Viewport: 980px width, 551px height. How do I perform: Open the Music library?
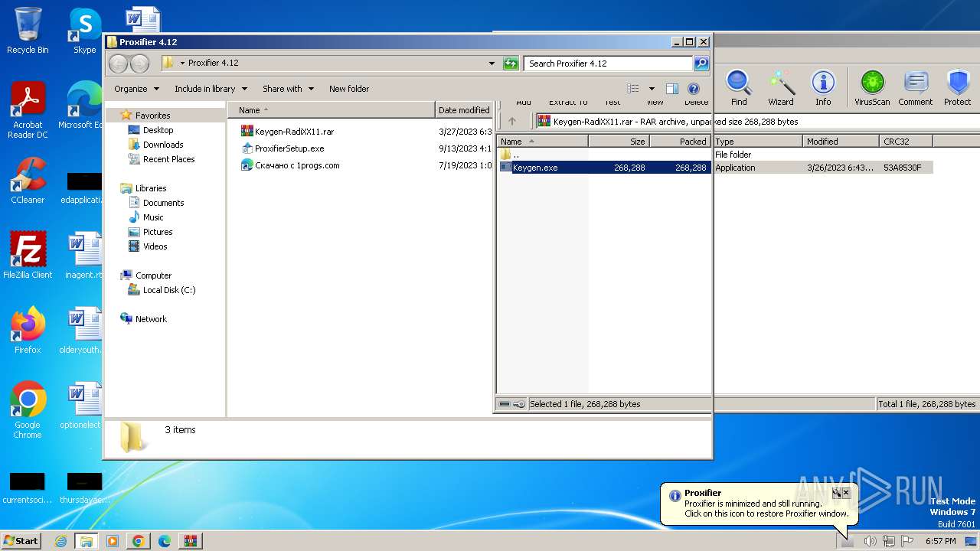pos(146,217)
